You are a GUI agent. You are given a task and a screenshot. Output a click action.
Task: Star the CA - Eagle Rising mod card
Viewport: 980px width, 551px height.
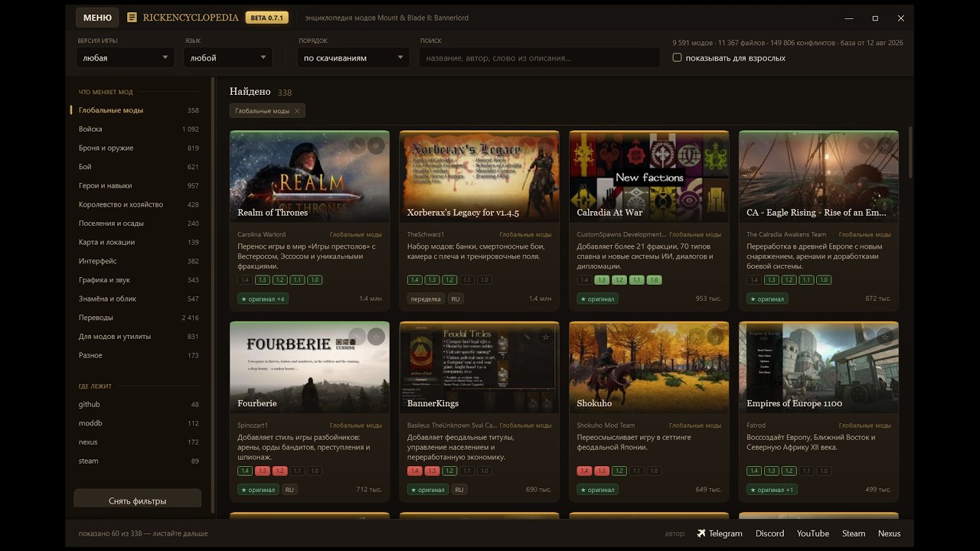click(885, 145)
